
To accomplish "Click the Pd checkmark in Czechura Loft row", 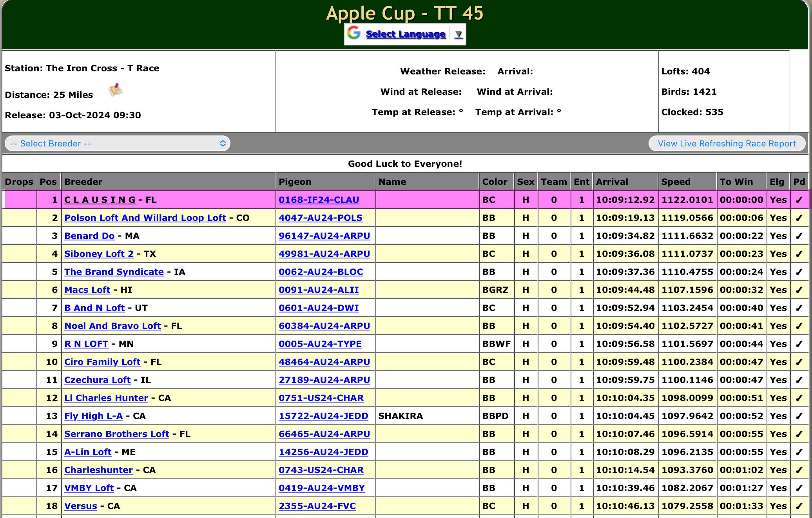I will click(x=799, y=380).
